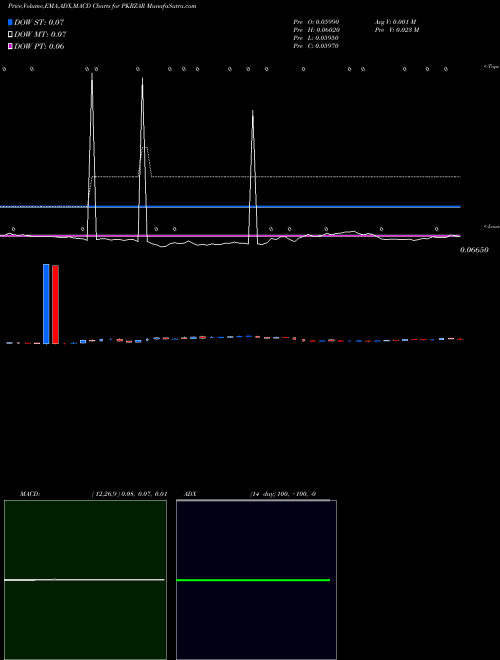Click the Lows label at right edge
The height and width of the screenshot is (660, 500).
click(x=492, y=226)
